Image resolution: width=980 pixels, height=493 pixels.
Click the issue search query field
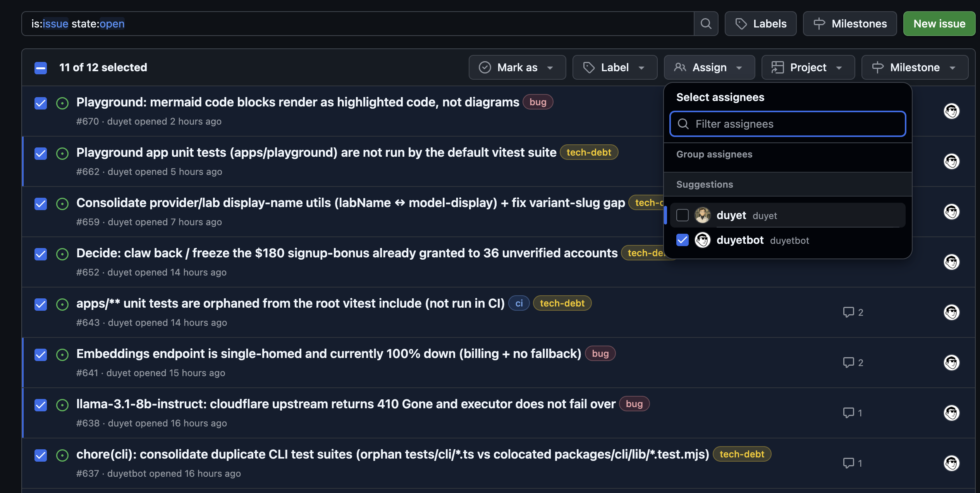tap(358, 24)
